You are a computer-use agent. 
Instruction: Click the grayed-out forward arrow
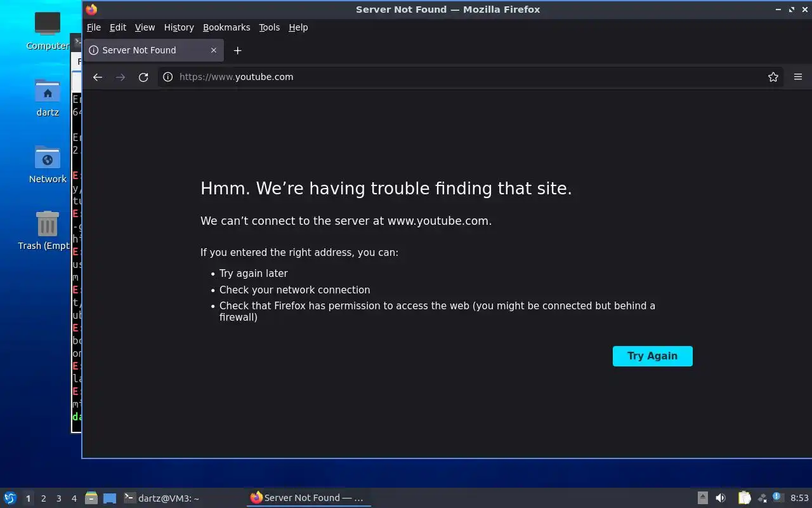(121, 77)
